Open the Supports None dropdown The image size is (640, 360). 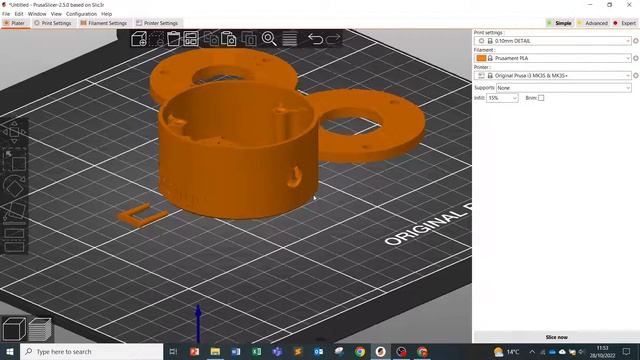tap(564, 88)
